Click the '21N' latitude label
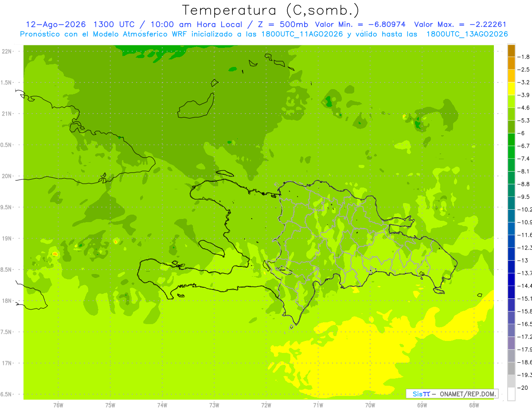The height and width of the screenshot is (411, 532). (x=7, y=114)
